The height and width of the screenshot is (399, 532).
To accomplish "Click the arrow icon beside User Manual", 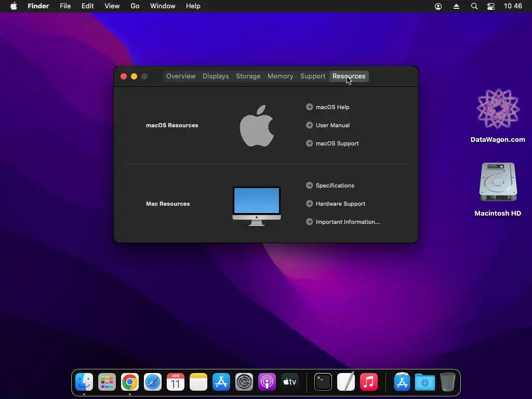I will (x=309, y=125).
